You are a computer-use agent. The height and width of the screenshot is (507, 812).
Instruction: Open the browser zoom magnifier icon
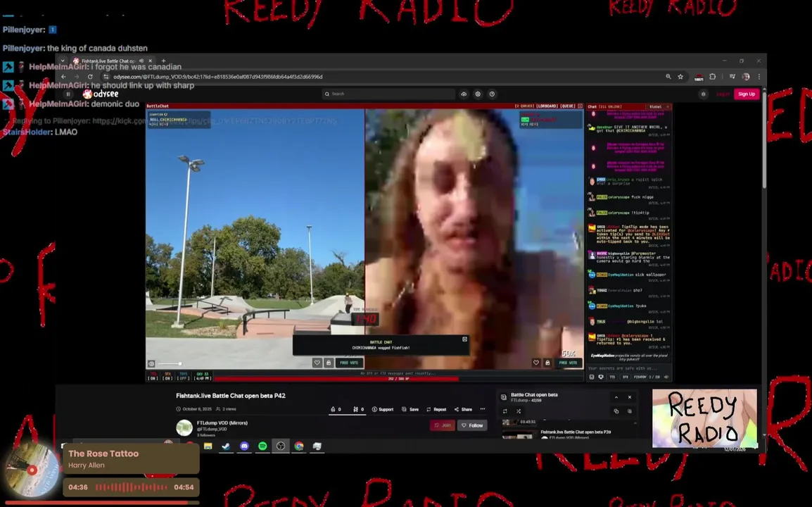(x=668, y=77)
